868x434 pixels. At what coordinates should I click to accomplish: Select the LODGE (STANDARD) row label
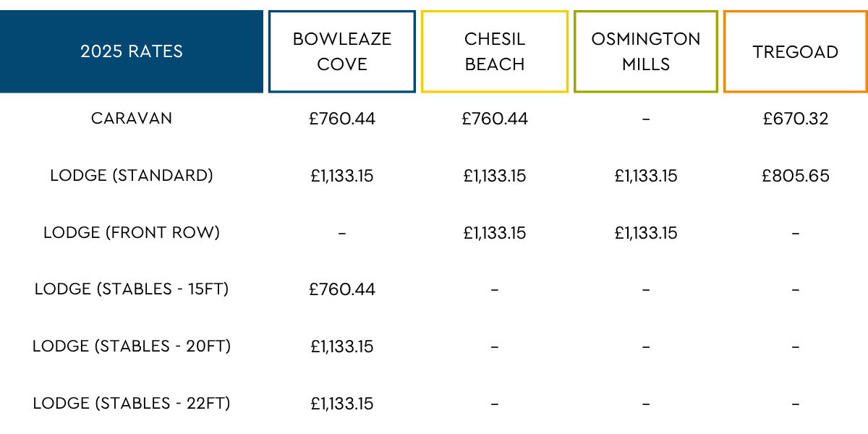pyautogui.click(x=132, y=175)
